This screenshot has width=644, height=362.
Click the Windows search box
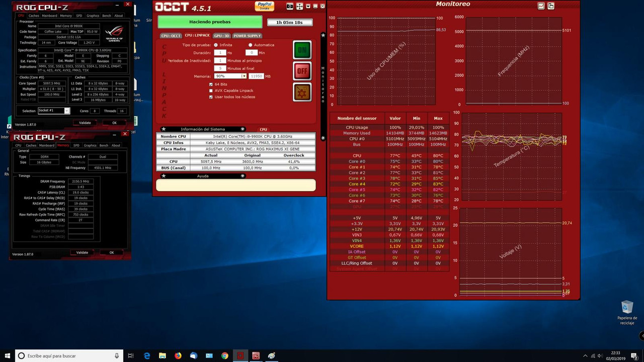[69, 355]
